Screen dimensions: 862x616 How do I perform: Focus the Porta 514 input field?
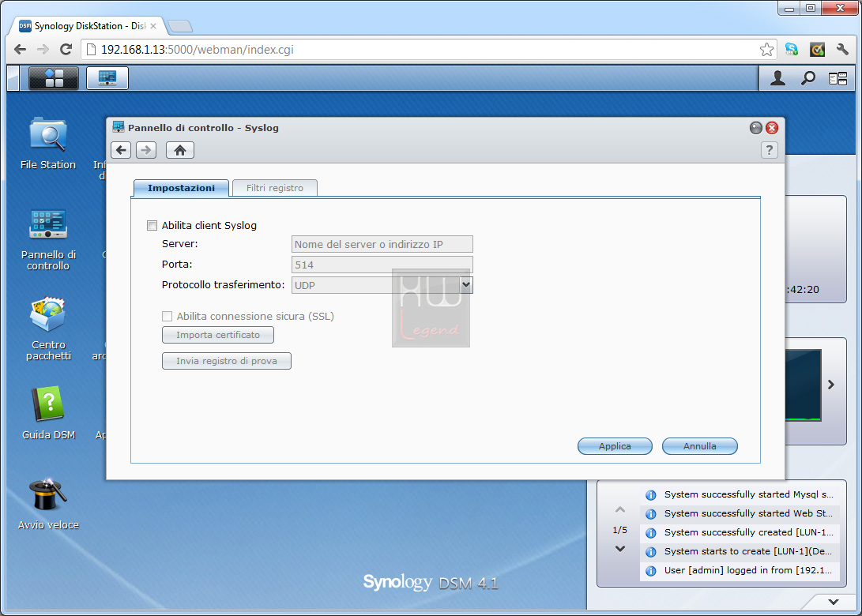point(382,265)
